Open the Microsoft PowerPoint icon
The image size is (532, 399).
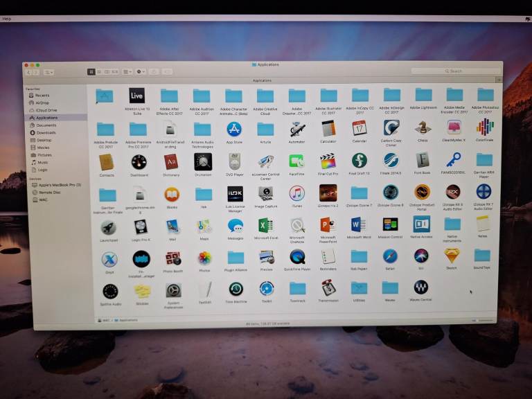point(328,224)
